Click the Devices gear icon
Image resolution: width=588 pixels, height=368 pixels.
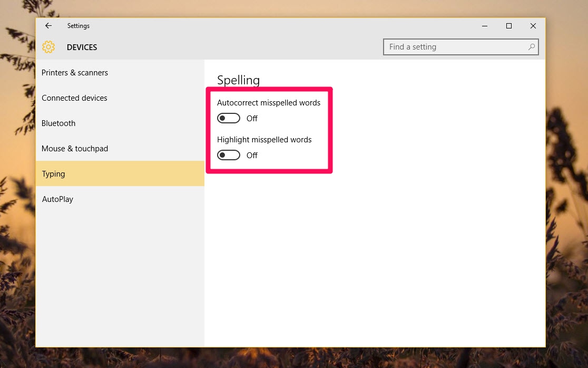pyautogui.click(x=48, y=47)
